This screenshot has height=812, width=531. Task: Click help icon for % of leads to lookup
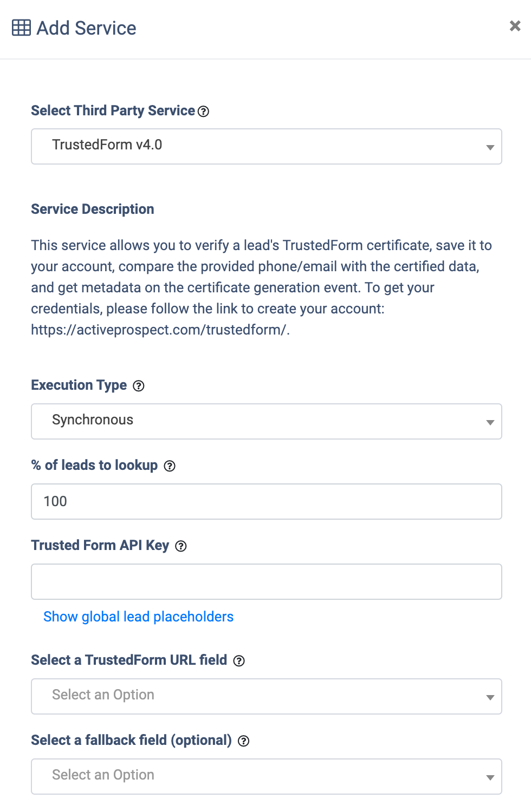tap(170, 466)
